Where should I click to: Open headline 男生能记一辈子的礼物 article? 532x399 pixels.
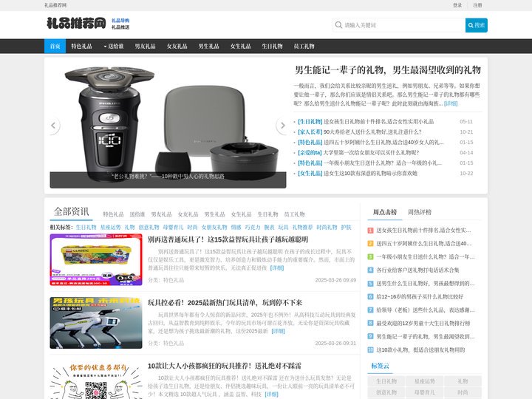387,70
